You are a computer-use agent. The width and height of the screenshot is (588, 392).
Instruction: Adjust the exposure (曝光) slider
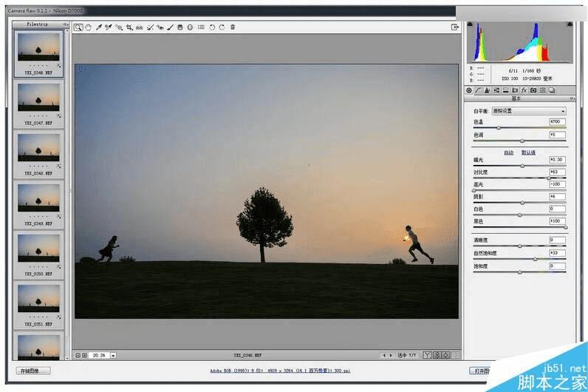[522, 166]
